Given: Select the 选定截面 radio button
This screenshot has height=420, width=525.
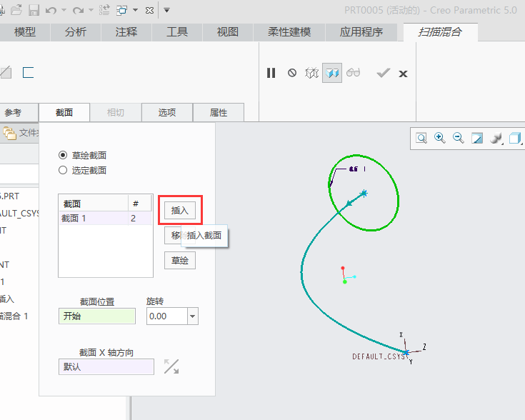Looking at the screenshot, I should tap(63, 170).
